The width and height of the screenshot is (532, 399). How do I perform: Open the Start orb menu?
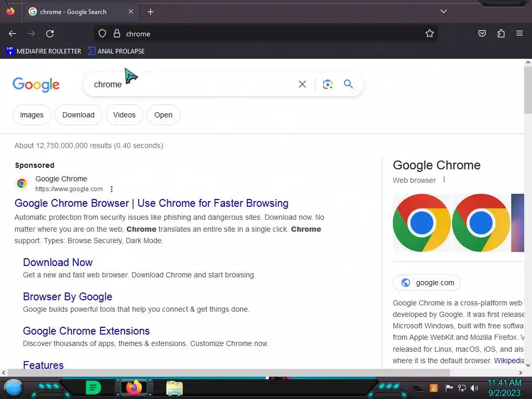(14, 388)
